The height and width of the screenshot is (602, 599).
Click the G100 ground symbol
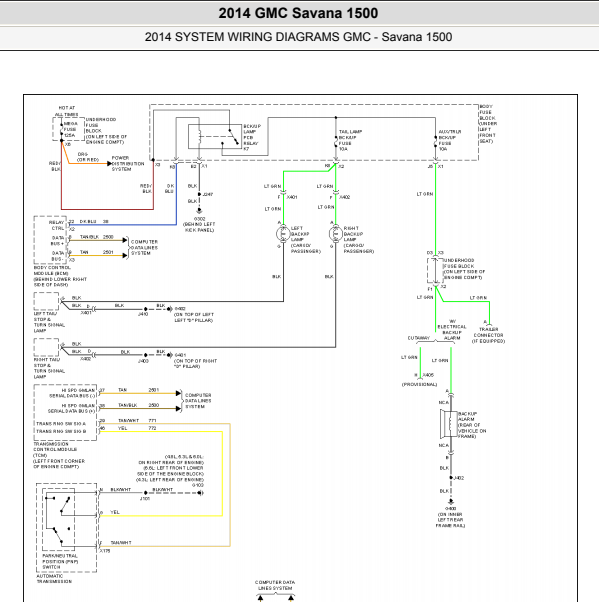point(200,493)
